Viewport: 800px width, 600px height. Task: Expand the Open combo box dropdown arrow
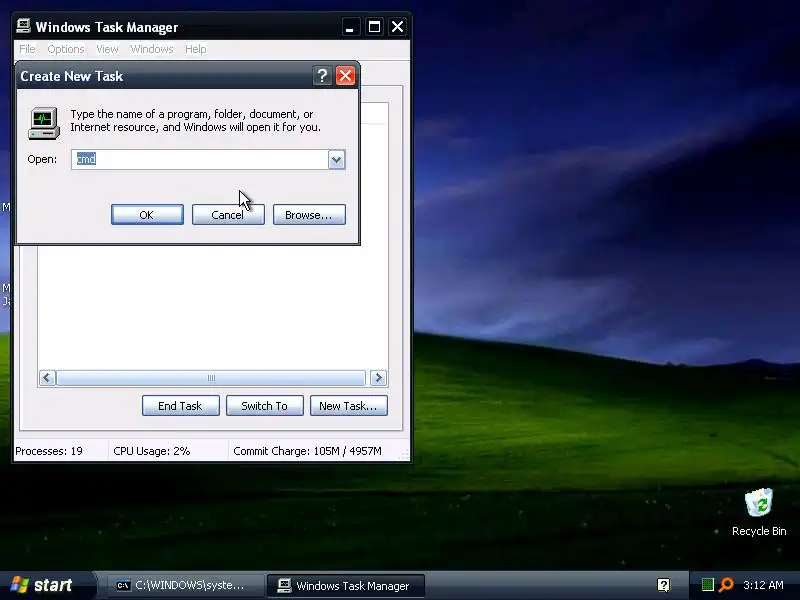pos(336,160)
